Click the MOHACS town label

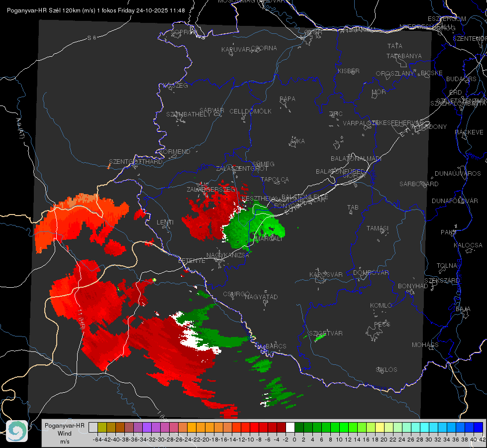coord(425,345)
